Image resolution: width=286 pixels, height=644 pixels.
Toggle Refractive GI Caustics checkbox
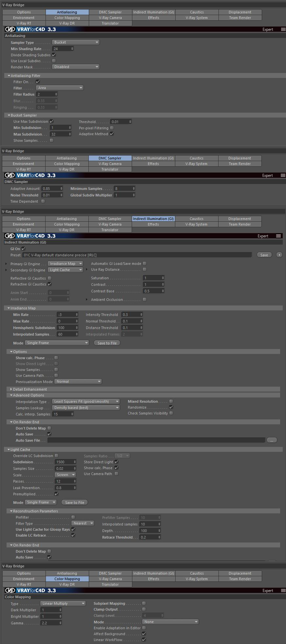pos(49,284)
